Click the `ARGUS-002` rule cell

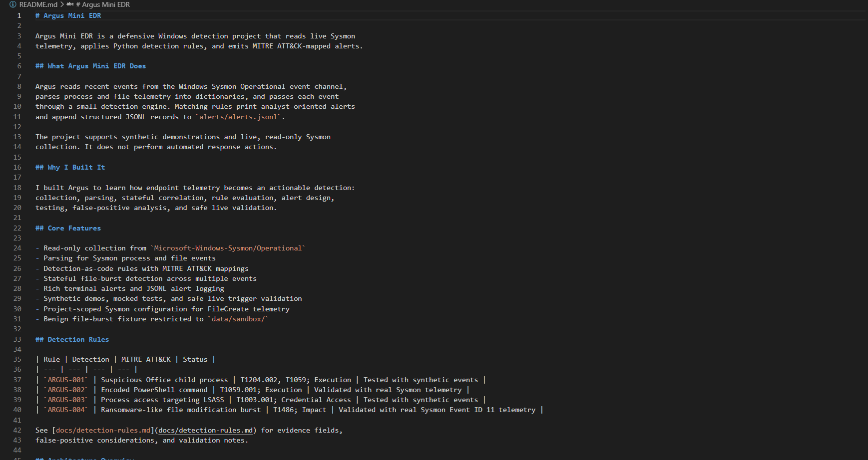tap(66, 390)
